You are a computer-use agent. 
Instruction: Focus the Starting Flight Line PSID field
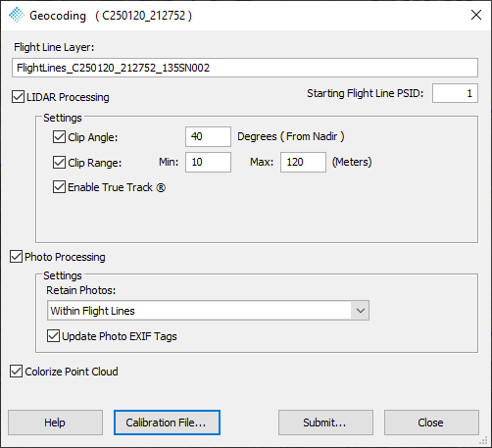point(455,93)
